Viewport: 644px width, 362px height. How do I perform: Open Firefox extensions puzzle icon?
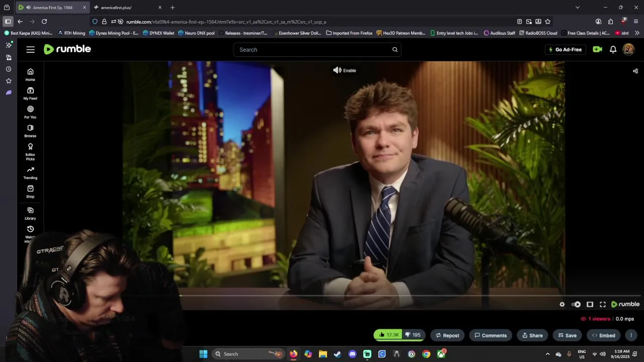click(x=610, y=22)
